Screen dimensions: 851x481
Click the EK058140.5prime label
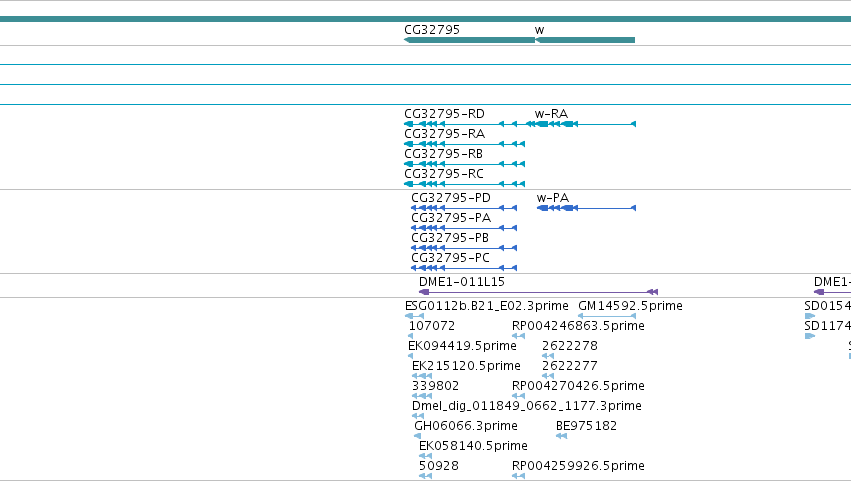pyautogui.click(x=473, y=446)
